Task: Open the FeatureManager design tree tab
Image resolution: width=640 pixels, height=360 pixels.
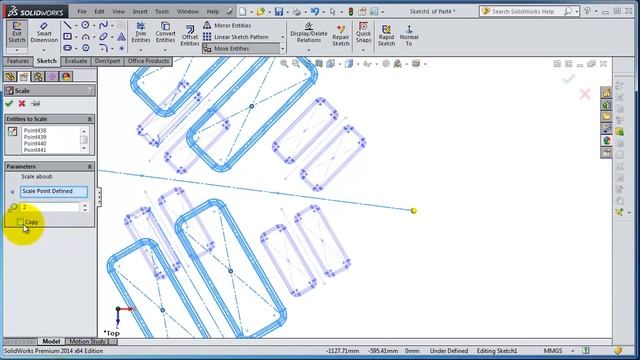Action: coord(10,76)
